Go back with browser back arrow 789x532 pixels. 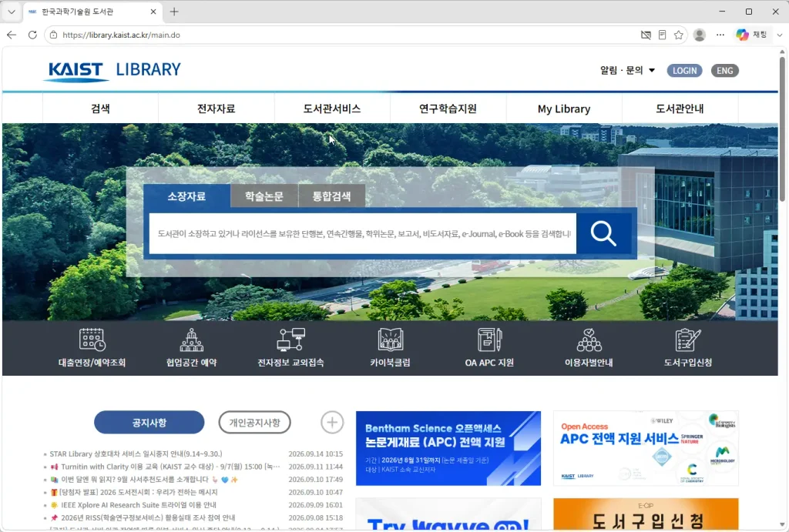(12, 35)
